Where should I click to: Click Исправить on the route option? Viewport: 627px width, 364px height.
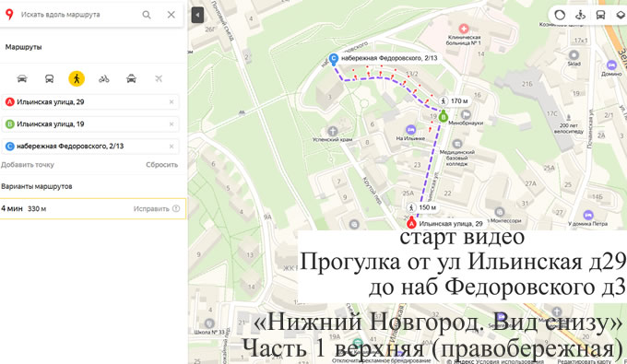(151, 208)
